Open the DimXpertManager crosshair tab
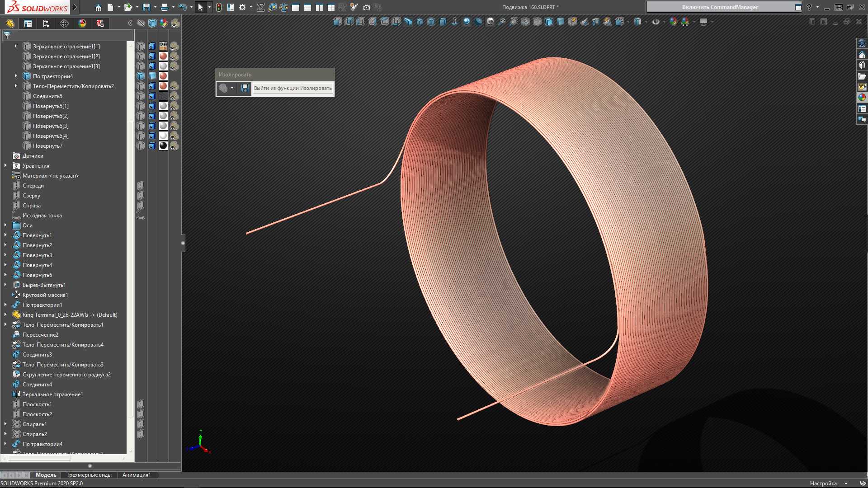The image size is (868, 488). click(64, 23)
